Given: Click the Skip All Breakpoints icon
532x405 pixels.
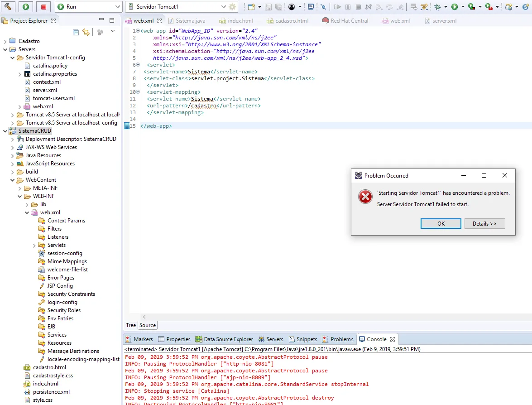Looking at the screenshot, I should coord(323,7).
